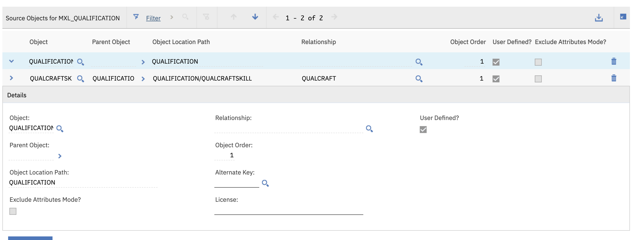This screenshot has width=644, height=240.
Task: Open object lookup for QUALCRAFTSKILL row
Action: [80, 79]
